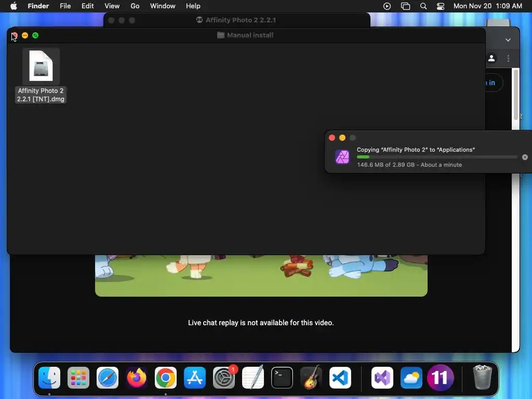Screen dimensions: 532x399
Task: Open the Apple menu
Action: coord(14,6)
